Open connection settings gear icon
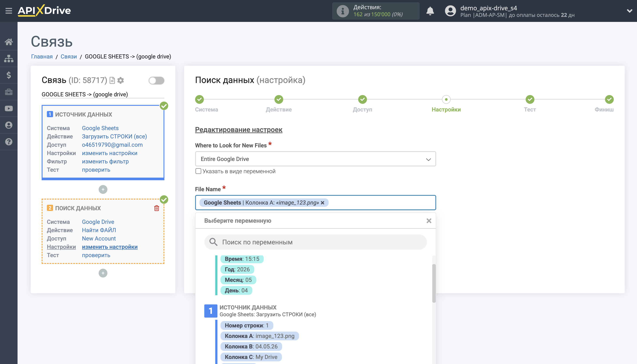Image resolution: width=637 pixels, height=364 pixels. pos(121,81)
